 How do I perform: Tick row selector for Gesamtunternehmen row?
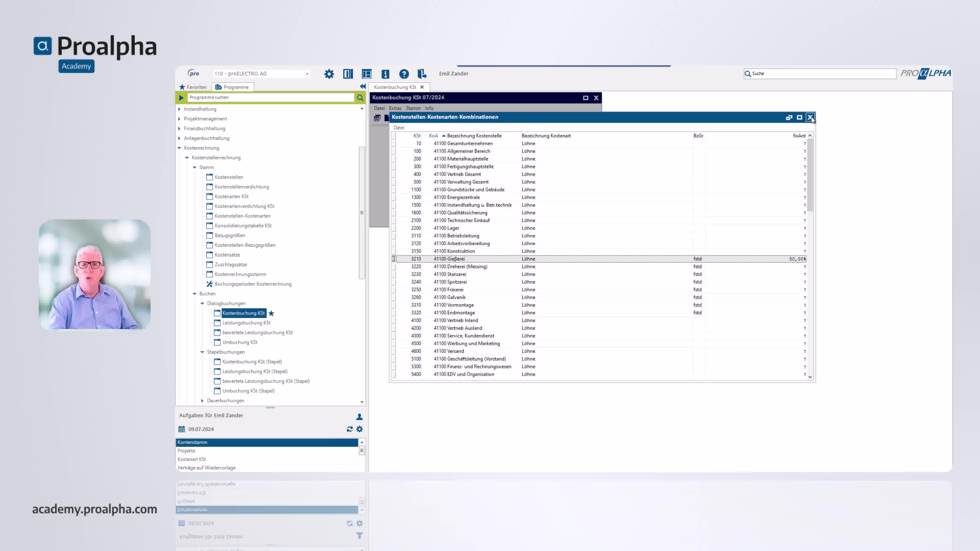click(394, 144)
